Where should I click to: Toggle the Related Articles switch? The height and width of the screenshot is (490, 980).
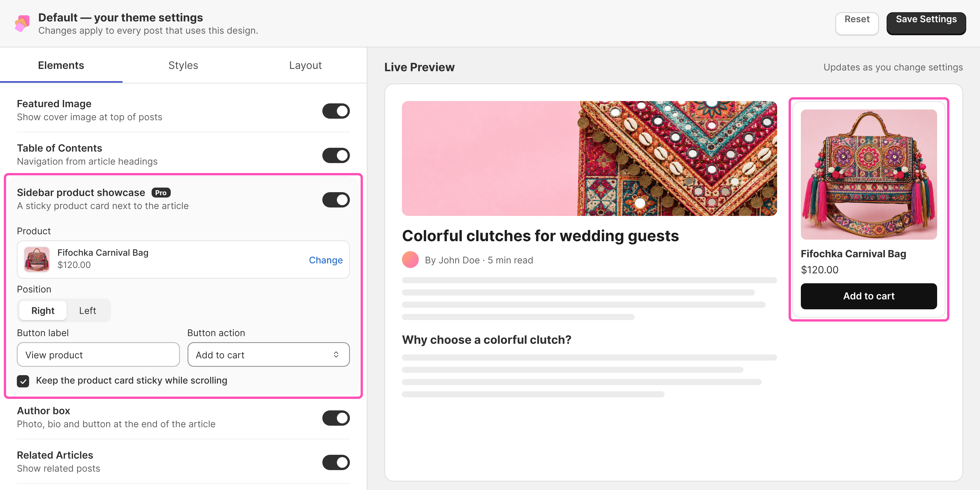(336, 462)
